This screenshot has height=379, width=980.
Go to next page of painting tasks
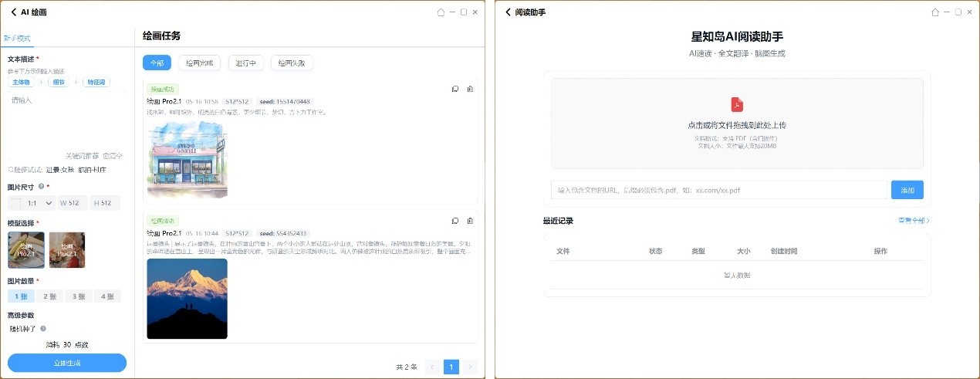pyautogui.click(x=470, y=367)
